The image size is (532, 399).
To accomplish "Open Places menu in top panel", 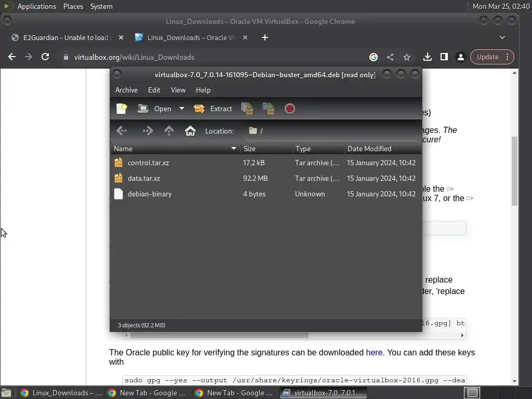I will [73, 6].
